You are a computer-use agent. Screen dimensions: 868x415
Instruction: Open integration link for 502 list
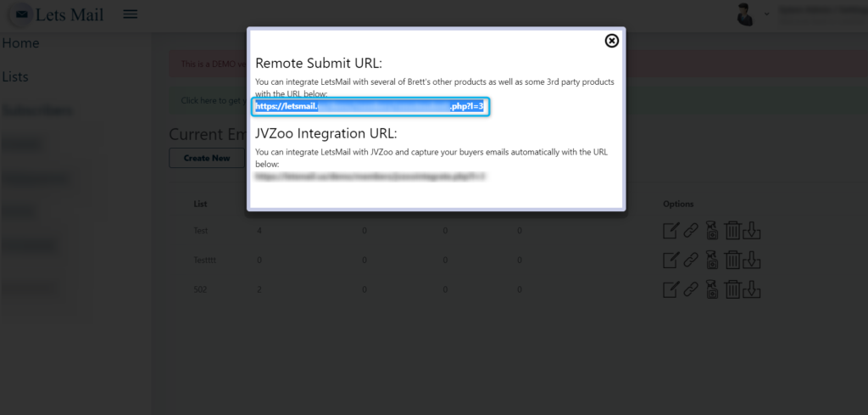[x=690, y=289]
